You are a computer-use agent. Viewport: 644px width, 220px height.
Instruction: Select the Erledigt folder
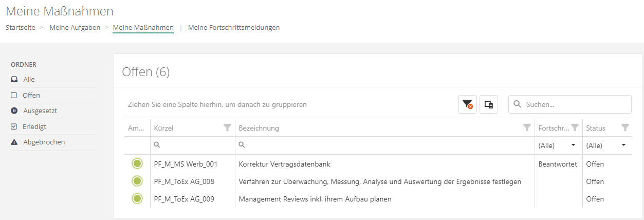coord(34,126)
